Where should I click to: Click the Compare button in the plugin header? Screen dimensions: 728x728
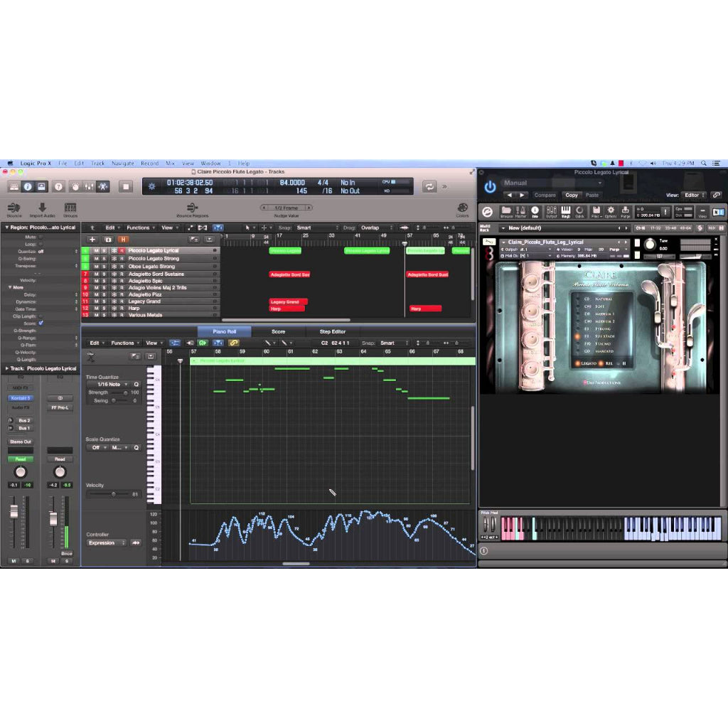[x=545, y=194]
